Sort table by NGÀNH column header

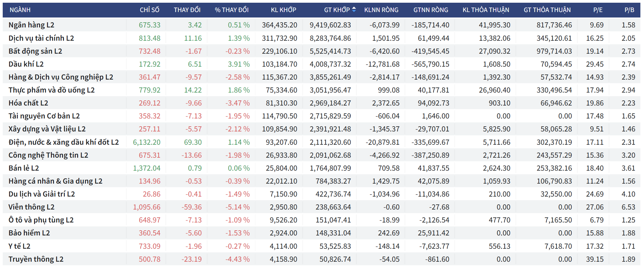pos(20,10)
